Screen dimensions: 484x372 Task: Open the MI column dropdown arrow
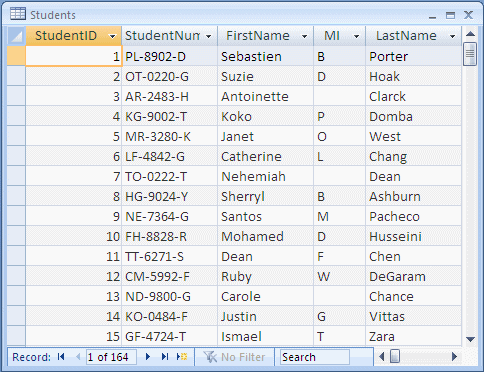[x=356, y=36]
